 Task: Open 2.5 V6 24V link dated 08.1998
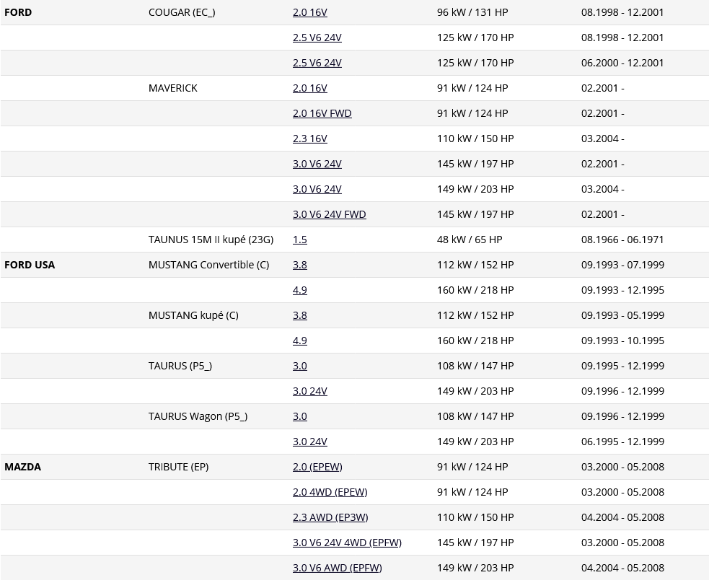317,38
